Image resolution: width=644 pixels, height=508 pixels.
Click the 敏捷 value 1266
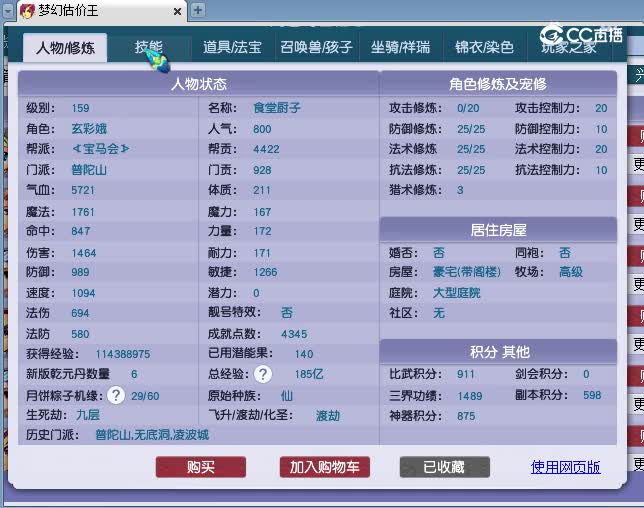tap(265, 272)
